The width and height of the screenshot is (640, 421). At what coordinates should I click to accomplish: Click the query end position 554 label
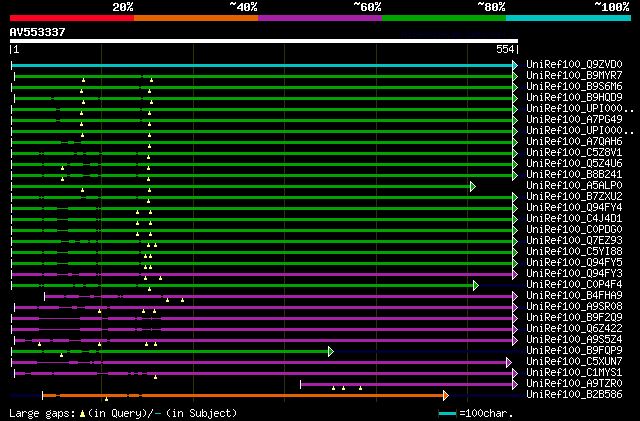point(505,49)
